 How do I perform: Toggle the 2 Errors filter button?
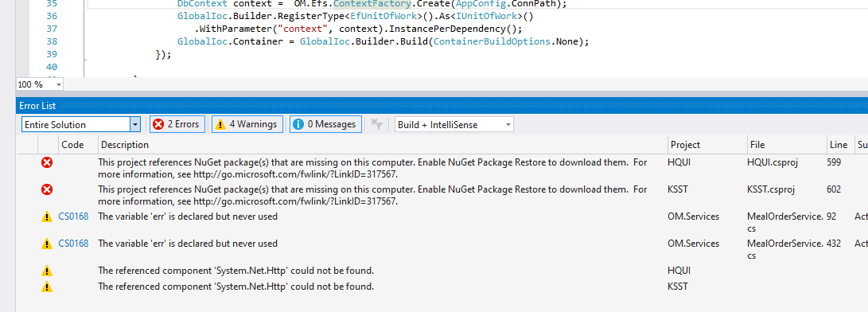tap(177, 124)
